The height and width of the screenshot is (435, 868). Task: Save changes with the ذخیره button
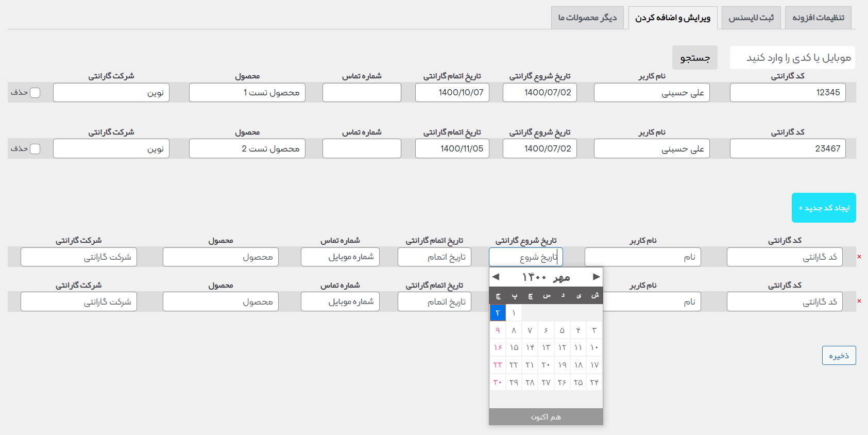coord(839,356)
